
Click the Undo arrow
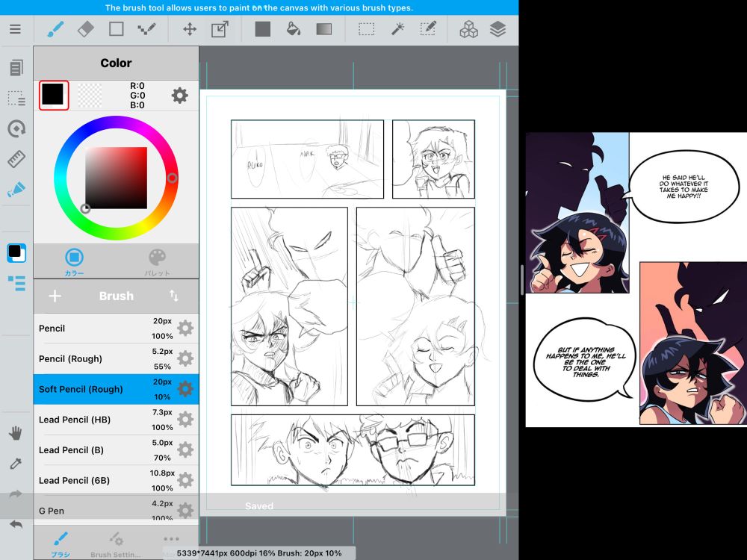coord(16,524)
